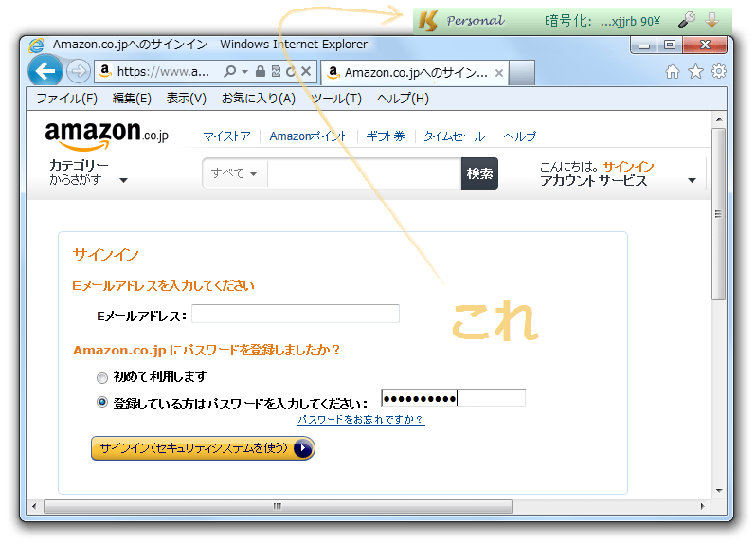The width and height of the screenshot is (756, 544).
Task: Click the password input field
Action: (453, 398)
